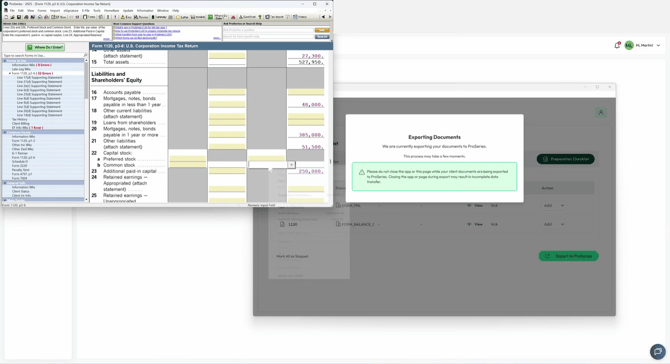Click the green Where Do I Enter? button
Viewport: 670px width, 364px height.
[45, 47]
